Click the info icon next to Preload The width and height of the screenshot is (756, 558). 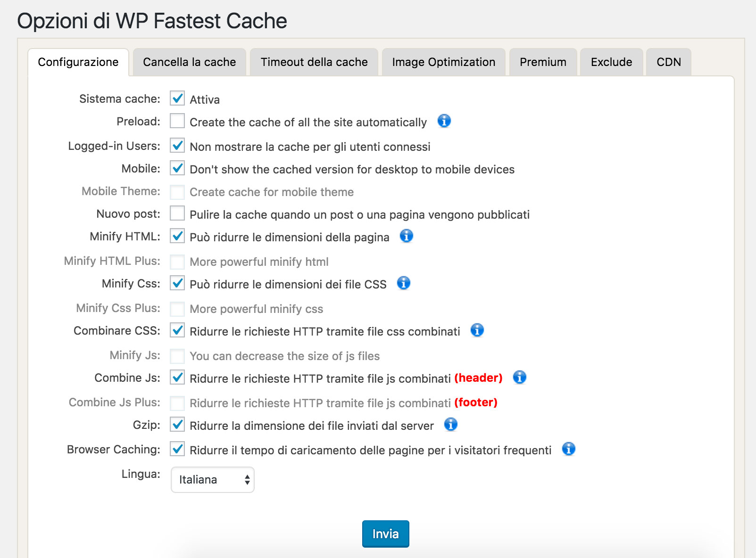444,121
